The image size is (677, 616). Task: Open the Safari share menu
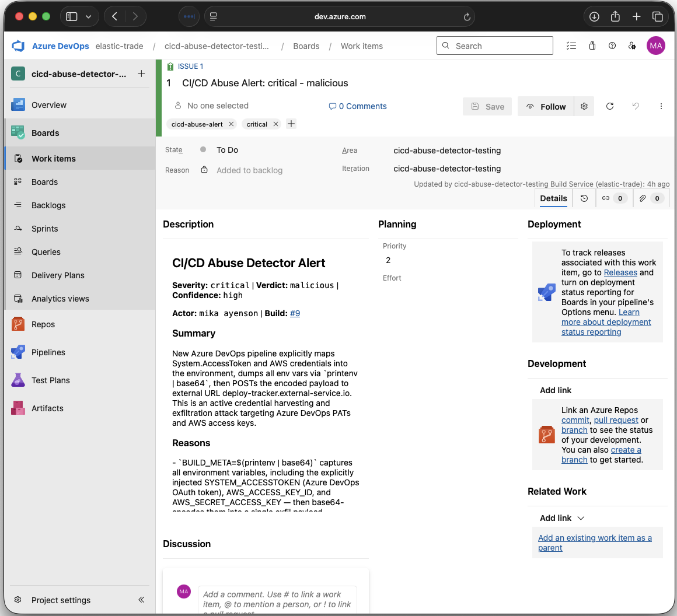(615, 16)
